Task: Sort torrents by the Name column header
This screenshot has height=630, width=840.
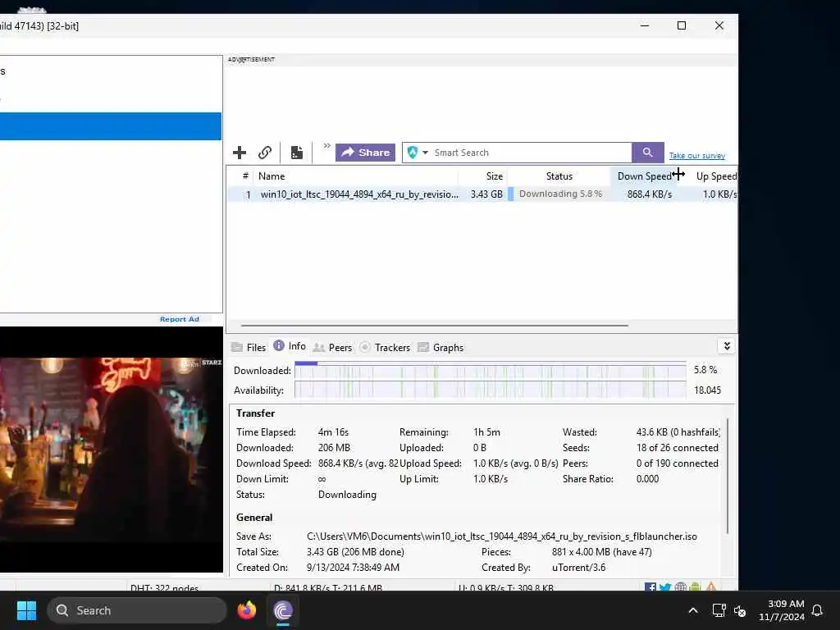Action: (356, 176)
